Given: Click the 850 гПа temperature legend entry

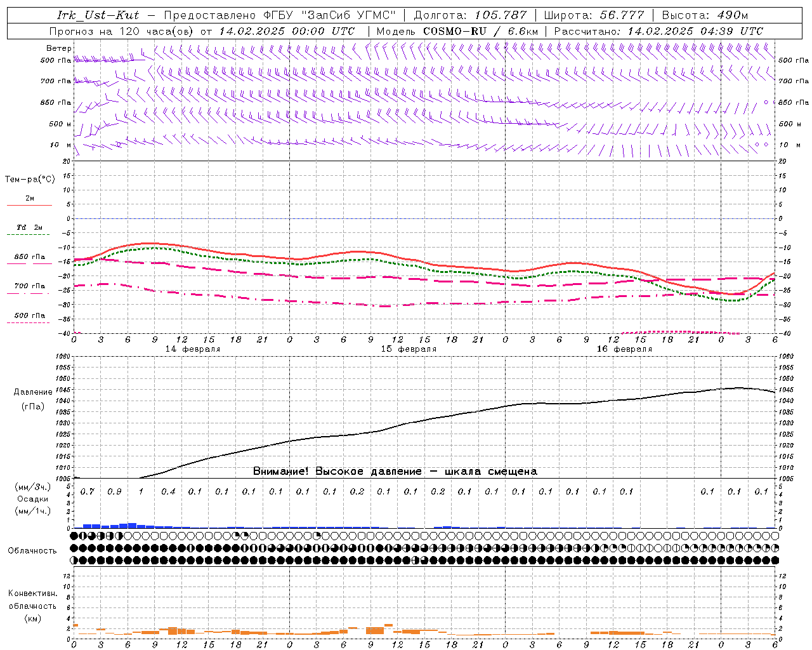Looking at the screenshot, I should [x=30, y=257].
